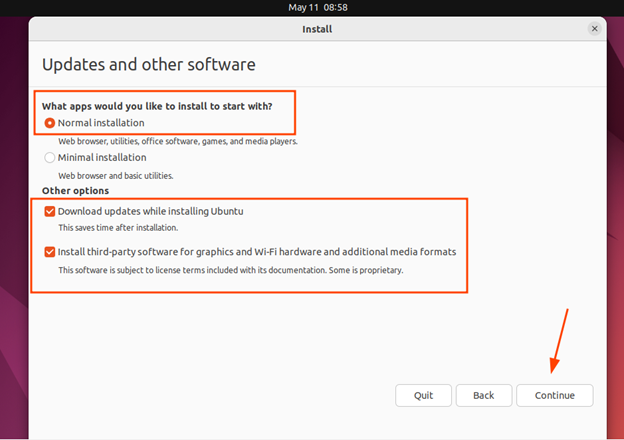624x440 pixels.
Task: Select the Minimal installation radio button
Action: coord(50,157)
